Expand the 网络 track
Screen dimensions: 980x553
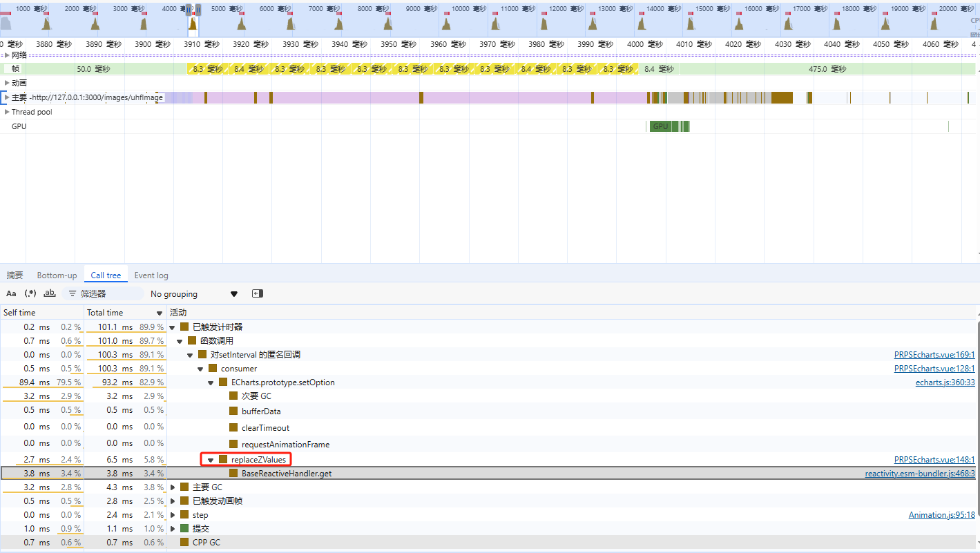click(7, 55)
